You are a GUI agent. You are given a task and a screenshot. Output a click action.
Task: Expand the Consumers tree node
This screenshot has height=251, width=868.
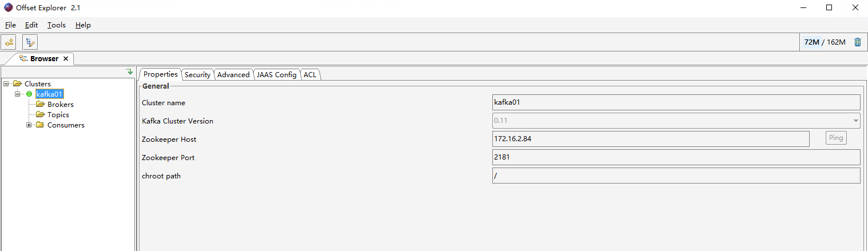coord(29,125)
